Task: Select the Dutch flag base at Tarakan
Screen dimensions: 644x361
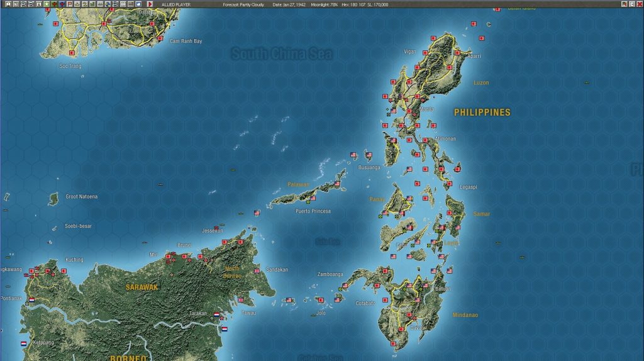Action: pos(216,314)
